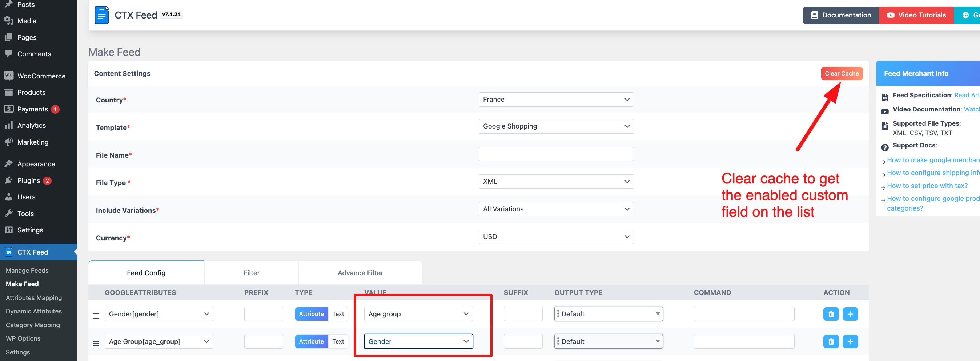
Task: Open Category Mapping submenu item
Action: click(33, 325)
